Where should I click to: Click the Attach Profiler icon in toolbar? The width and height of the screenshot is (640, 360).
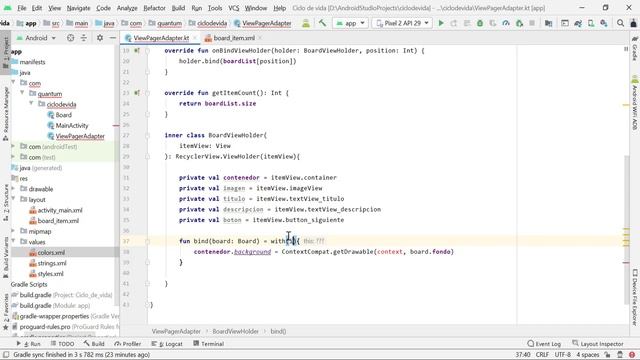506,23
